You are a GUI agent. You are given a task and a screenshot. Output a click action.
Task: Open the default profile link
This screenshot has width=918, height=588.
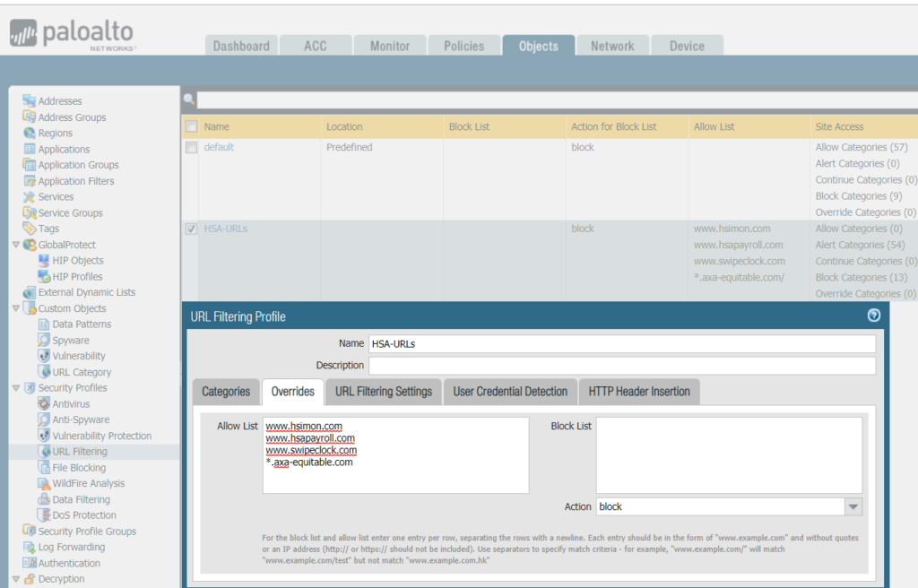click(219, 147)
